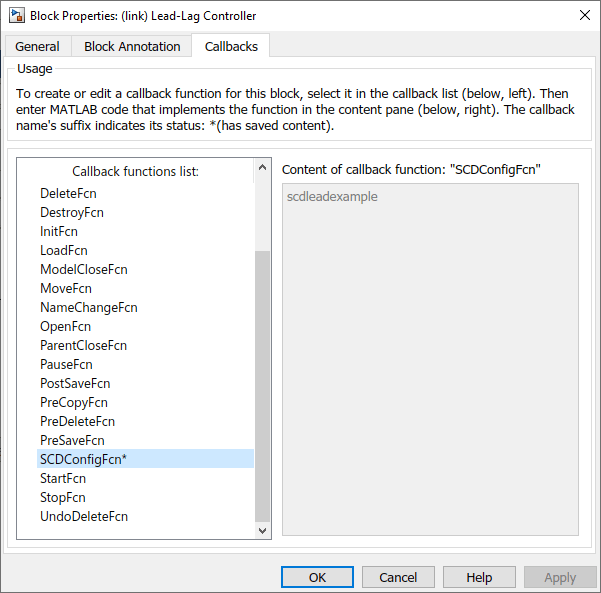The width and height of the screenshot is (601, 593).
Task: Click OK to confirm changes
Action: 317,577
